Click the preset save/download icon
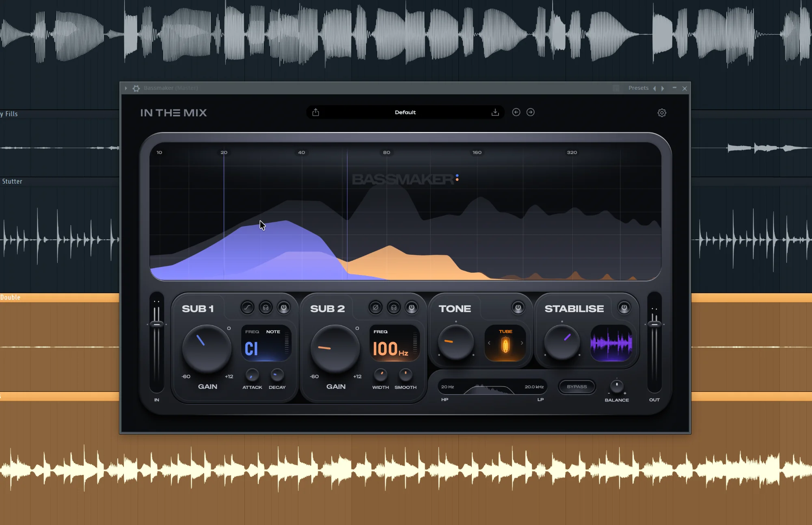Screen dimensions: 812x525 [x=495, y=112]
